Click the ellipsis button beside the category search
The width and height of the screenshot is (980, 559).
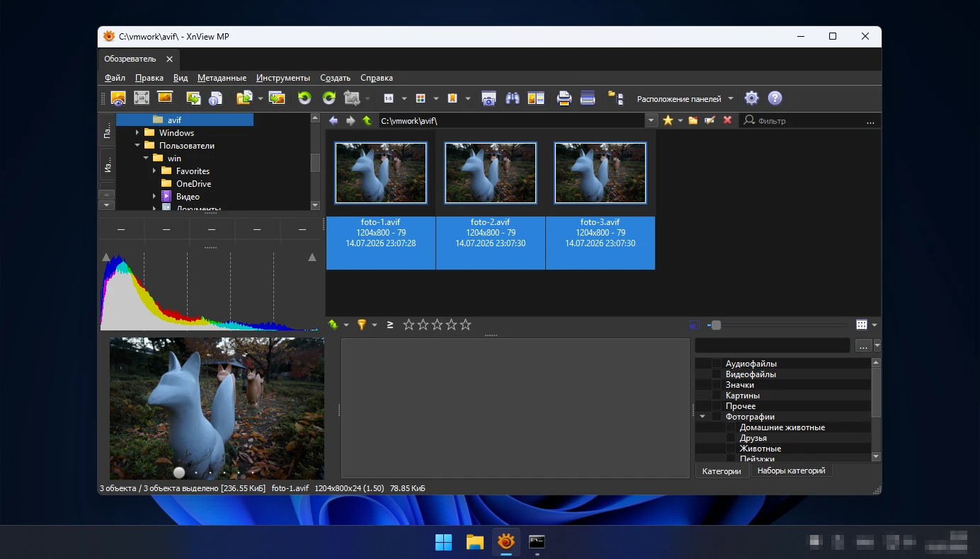[x=863, y=346]
